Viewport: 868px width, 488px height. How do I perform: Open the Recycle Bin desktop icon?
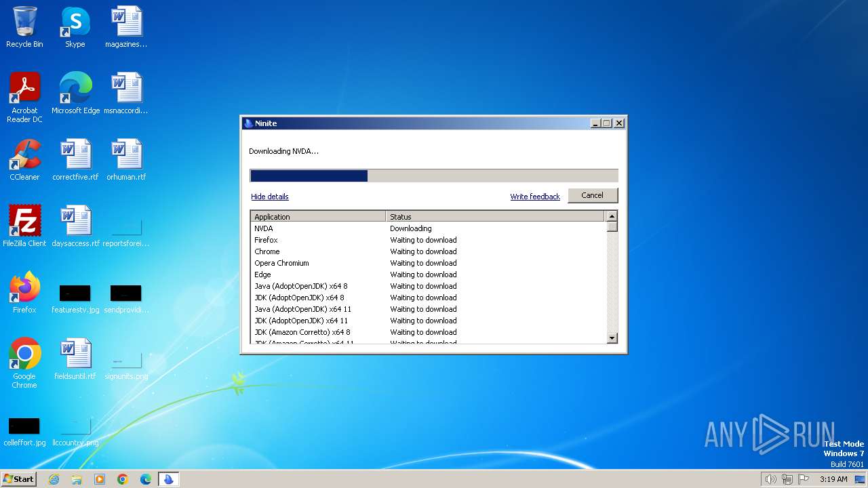24,27
